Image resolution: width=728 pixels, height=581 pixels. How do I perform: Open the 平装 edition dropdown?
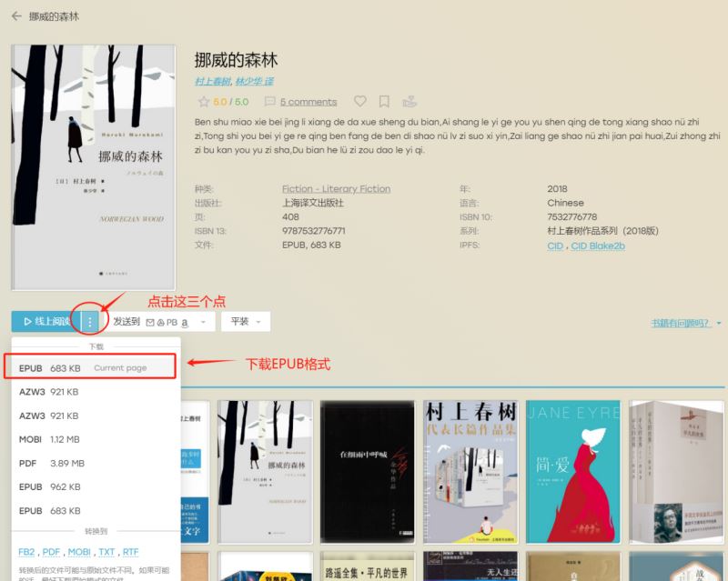pos(246,321)
